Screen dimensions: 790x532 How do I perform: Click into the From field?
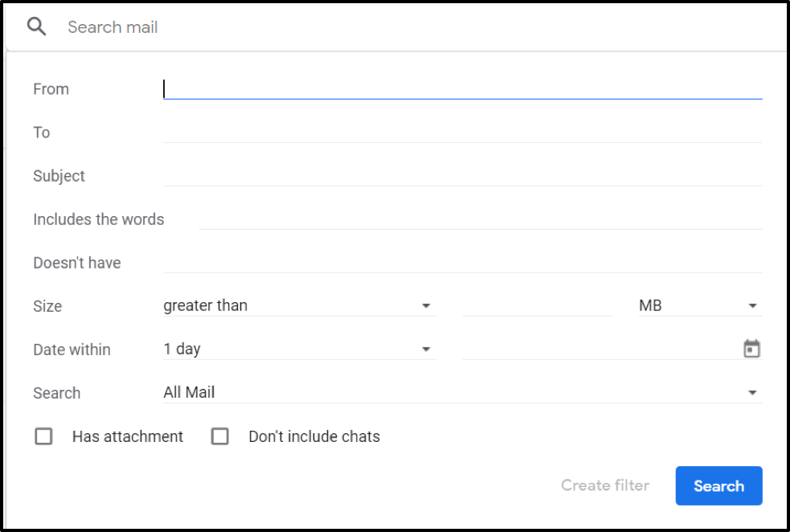[462, 88]
